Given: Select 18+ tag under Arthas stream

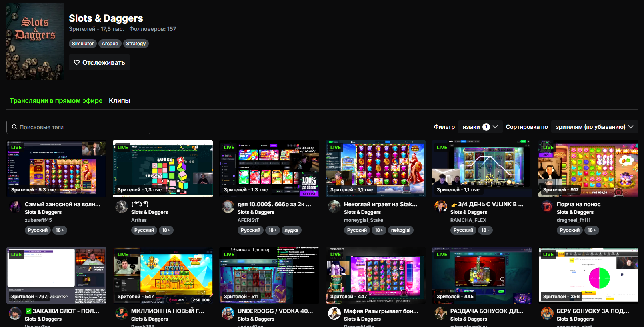Looking at the screenshot, I should coord(166,230).
